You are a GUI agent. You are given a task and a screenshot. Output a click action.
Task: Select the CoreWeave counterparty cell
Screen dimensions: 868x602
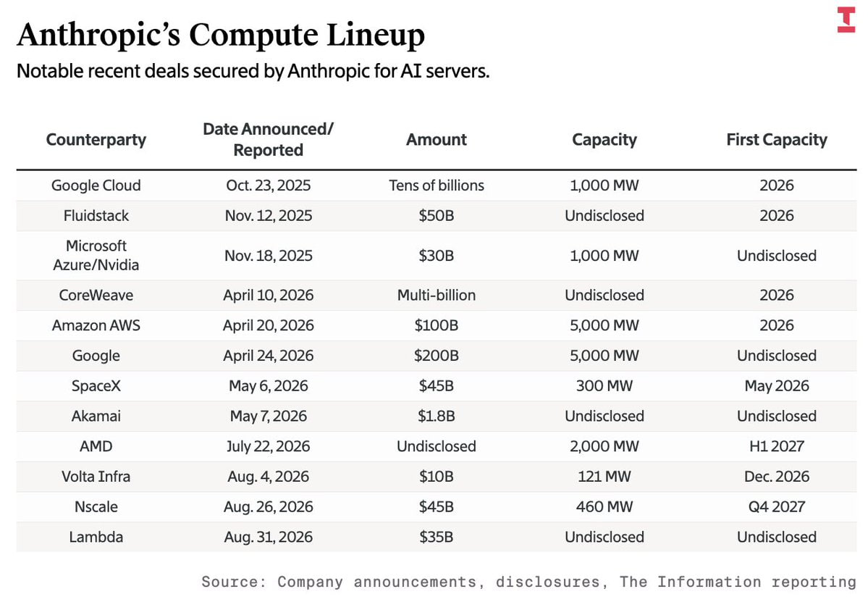tap(96, 295)
